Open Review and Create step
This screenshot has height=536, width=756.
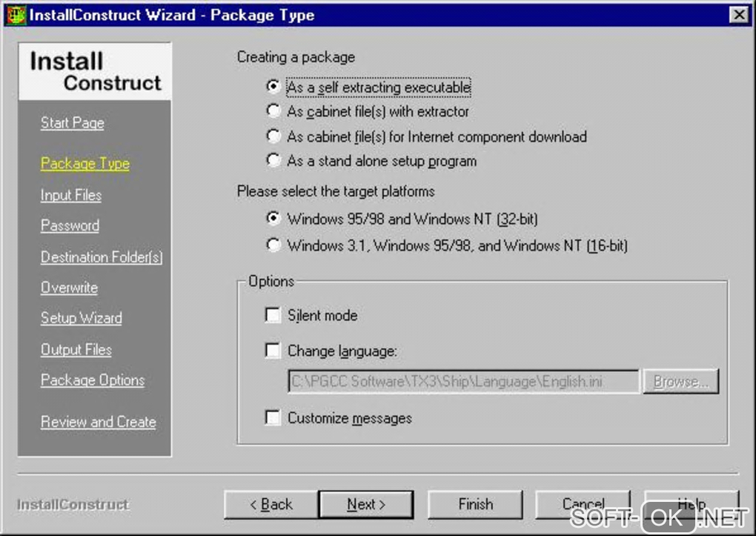99,422
